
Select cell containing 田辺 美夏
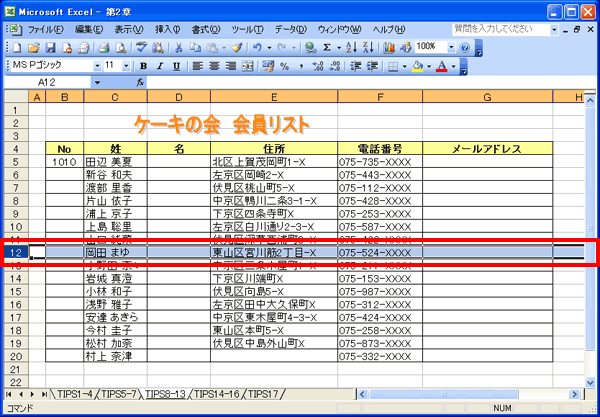tap(115, 162)
